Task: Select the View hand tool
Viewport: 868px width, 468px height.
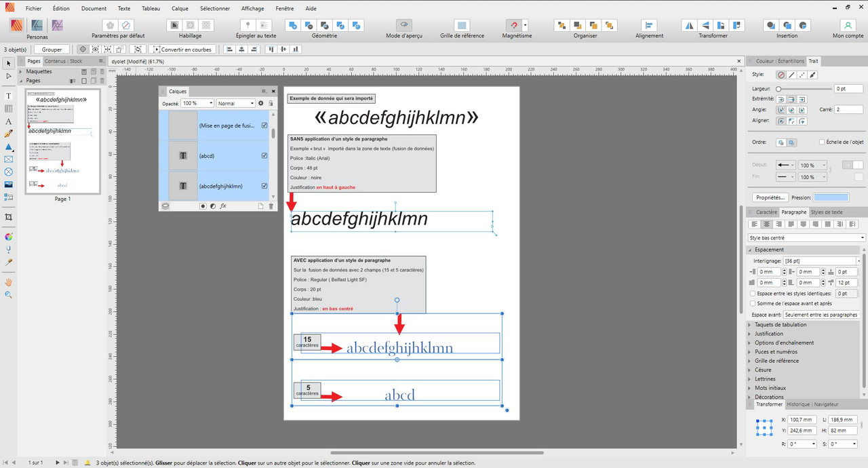Action: 9,281
